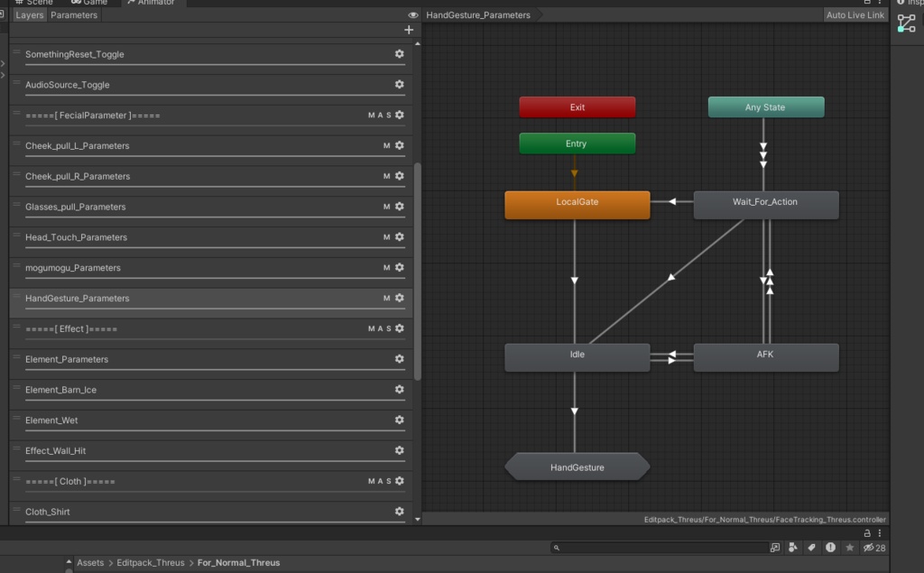The width and height of the screenshot is (924, 573).
Task: Expand the lower chevron on left edge
Action: pos(3,75)
